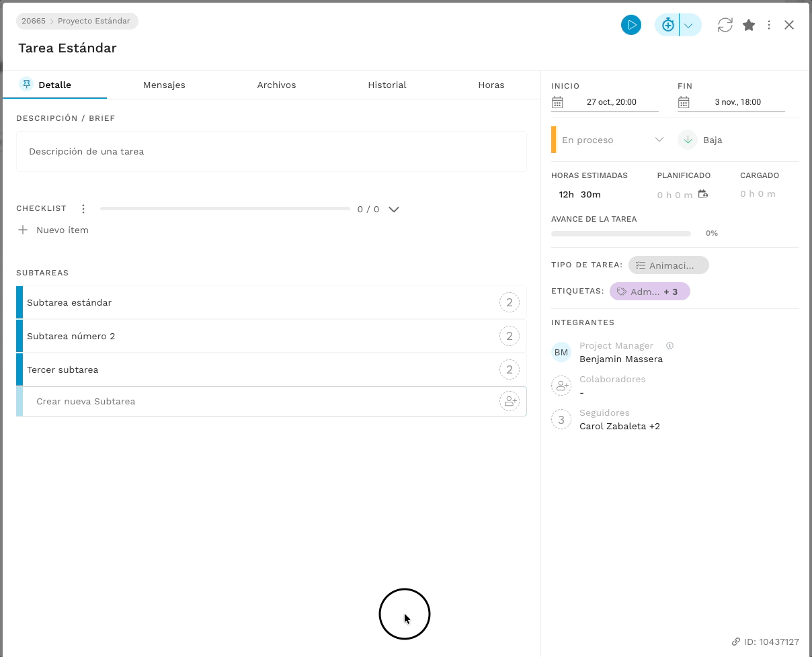Switch to the Mensajes tab
The height and width of the screenshot is (657, 812).
[x=164, y=85]
